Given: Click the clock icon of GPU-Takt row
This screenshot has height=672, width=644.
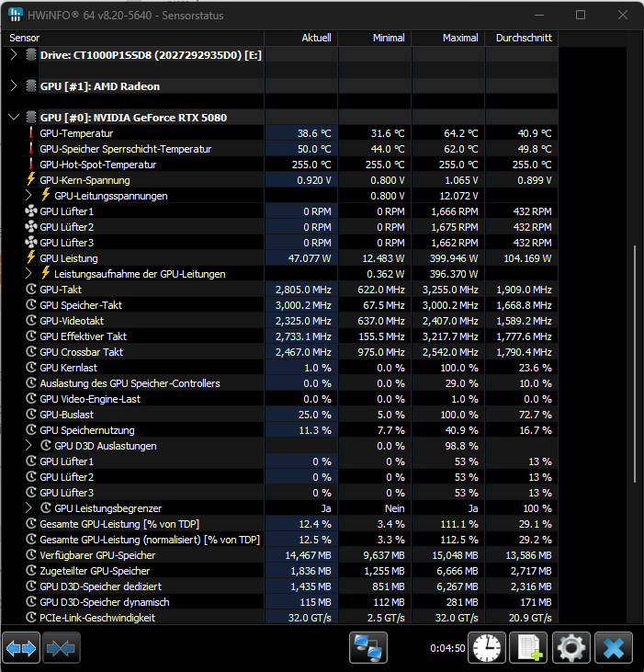Looking at the screenshot, I should coord(31,289).
